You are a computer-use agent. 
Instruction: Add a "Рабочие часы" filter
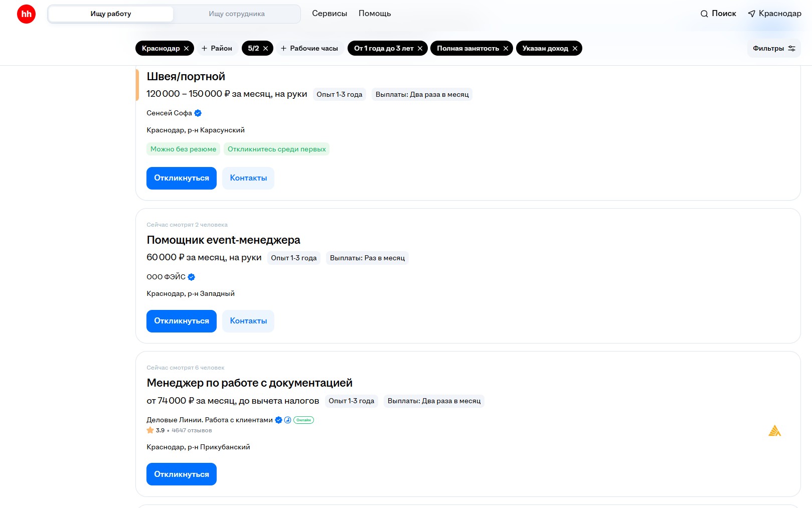pyautogui.click(x=309, y=48)
